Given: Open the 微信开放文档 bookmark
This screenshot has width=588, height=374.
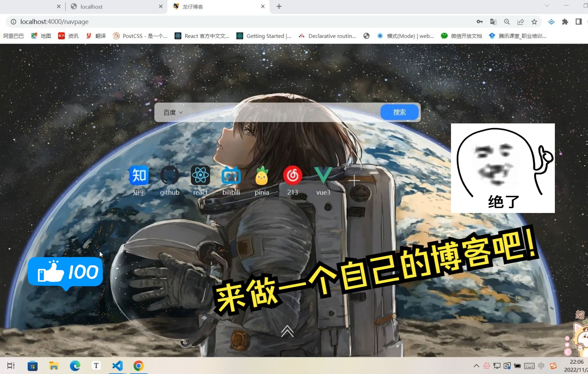Looking at the screenshot, I should (461, 36).
